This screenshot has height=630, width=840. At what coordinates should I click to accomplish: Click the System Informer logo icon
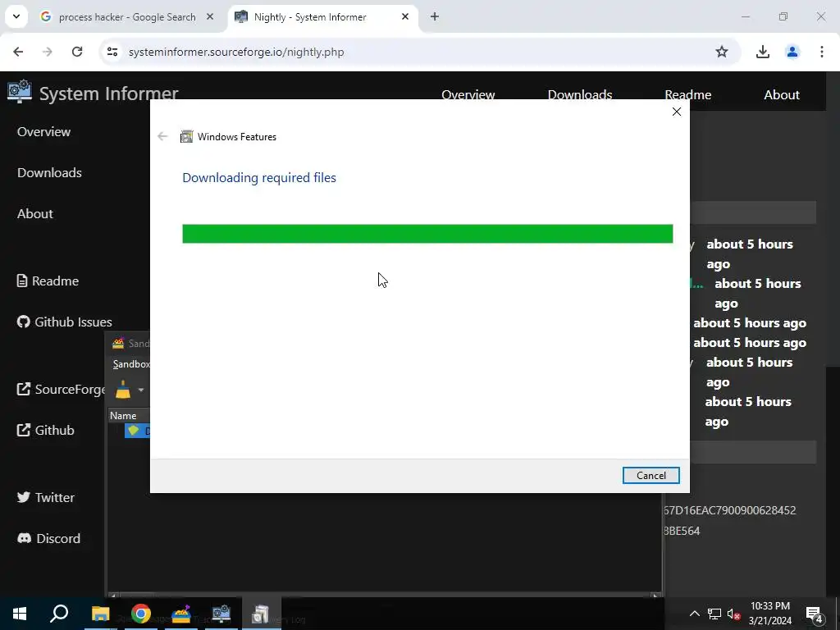[x=20, y=92]
